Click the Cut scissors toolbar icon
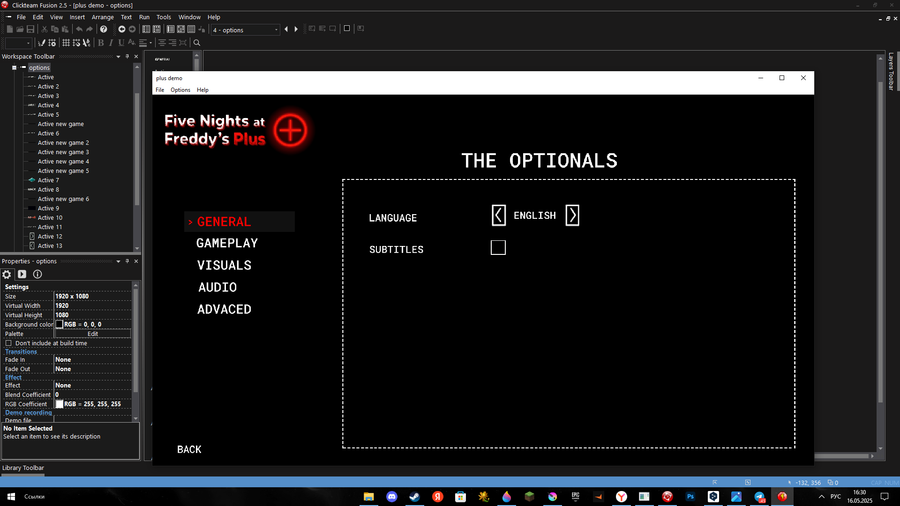The width and height of the screenshot is (900, 506). (x=44, y=29)
